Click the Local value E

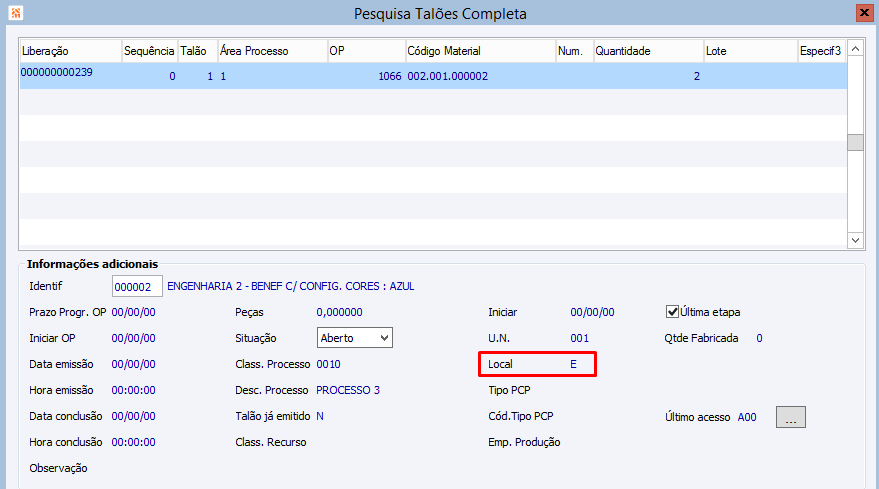(573, 364)
